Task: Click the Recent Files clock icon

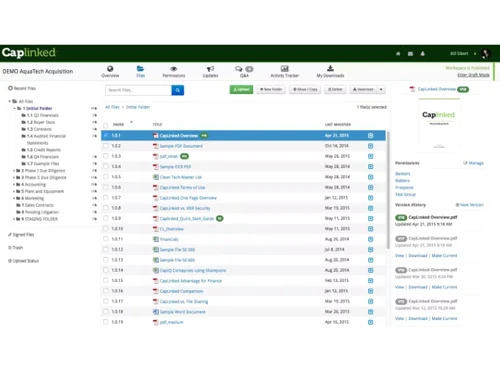Action: tap(10, 88)
